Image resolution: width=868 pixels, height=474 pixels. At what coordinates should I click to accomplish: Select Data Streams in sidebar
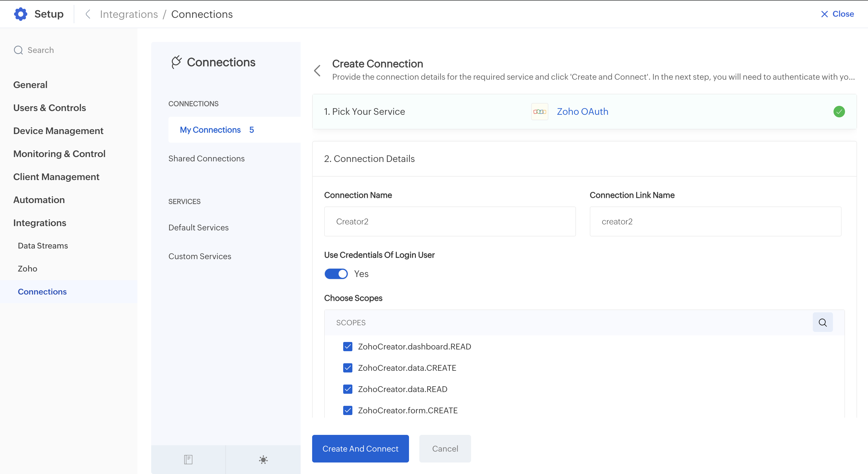click(43, 245)
